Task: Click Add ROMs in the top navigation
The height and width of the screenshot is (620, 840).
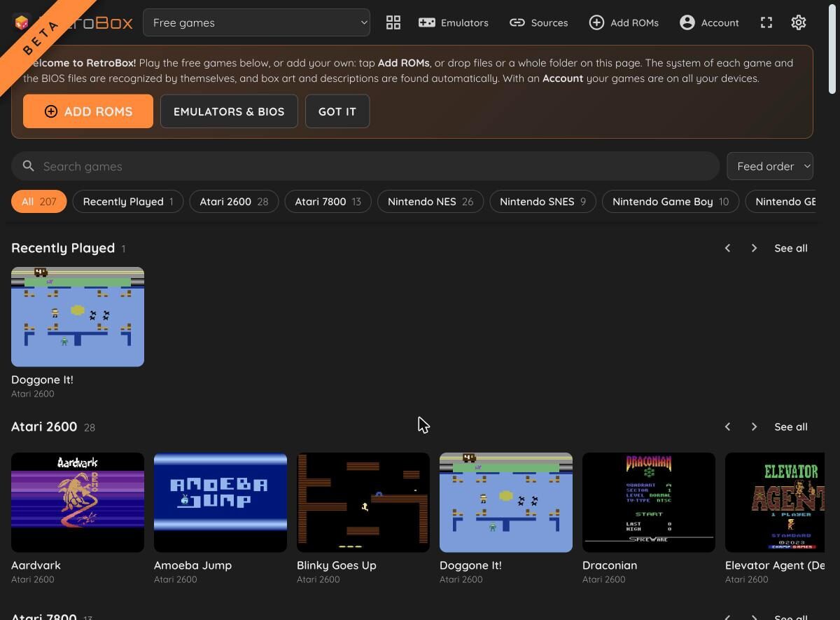Action: click(x=624, y=22)
